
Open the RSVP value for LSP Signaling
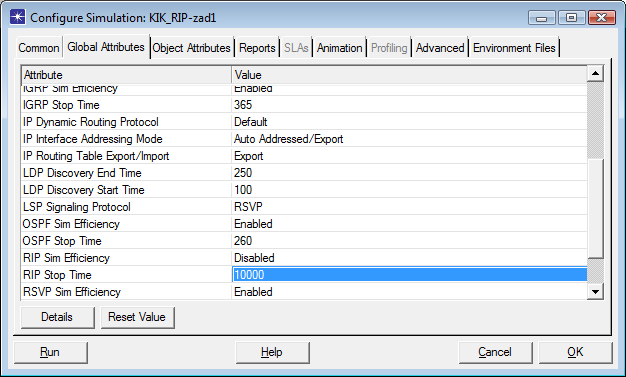click(409, 207)
